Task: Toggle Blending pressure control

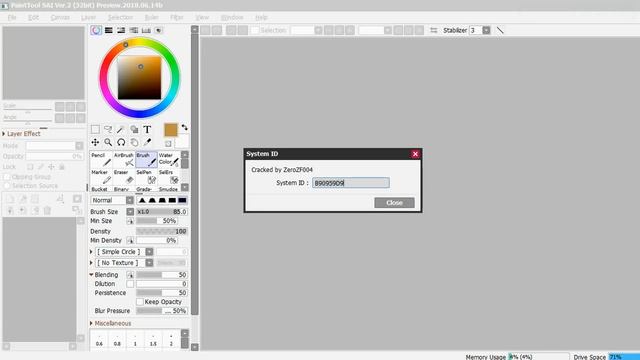Action: tap(130, 275)
